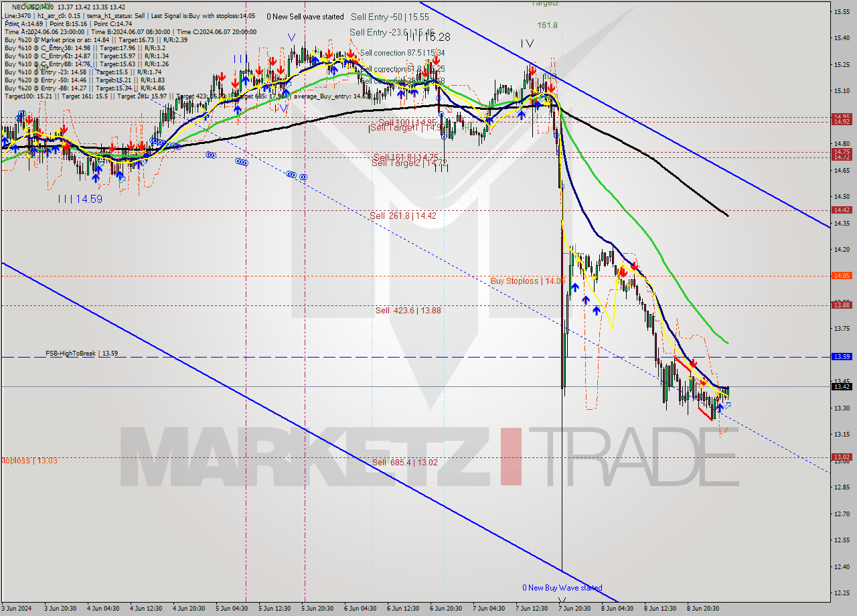Click the 14.20 price axis value
Image resolution: width=857 pixels, height=616 pixels.
click(842, 249)
